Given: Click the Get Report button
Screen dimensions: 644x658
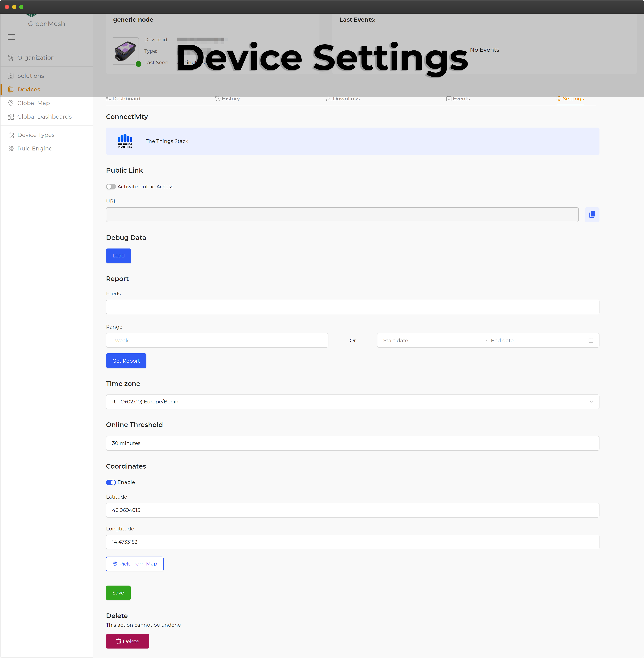Looking at the screenshot, I should click(126, 361).
